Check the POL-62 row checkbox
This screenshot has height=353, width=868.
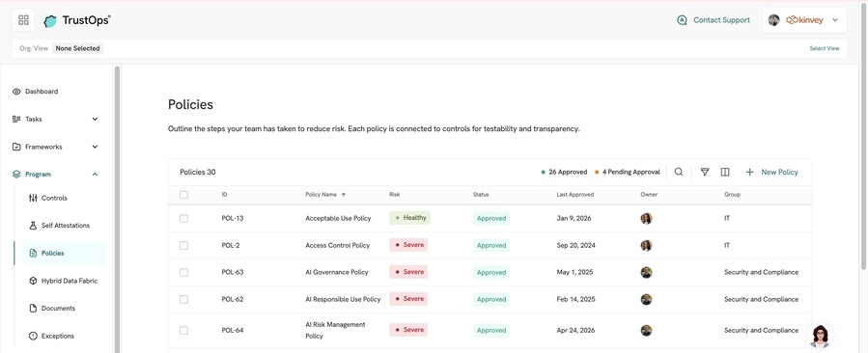[183, 299]
